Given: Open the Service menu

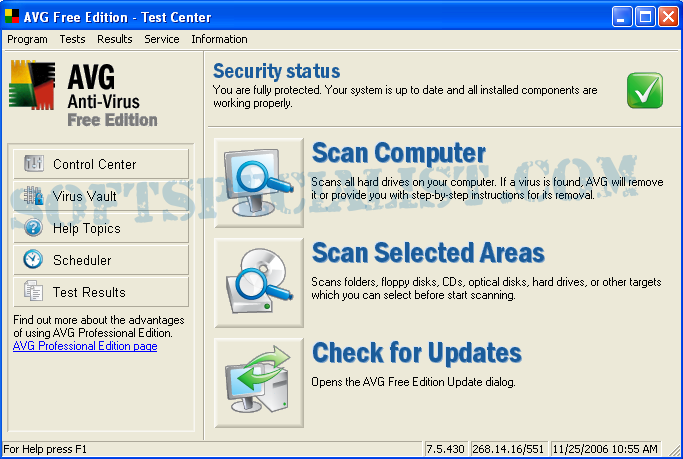Looking at the screenshot, I should [x=162, y=39].
